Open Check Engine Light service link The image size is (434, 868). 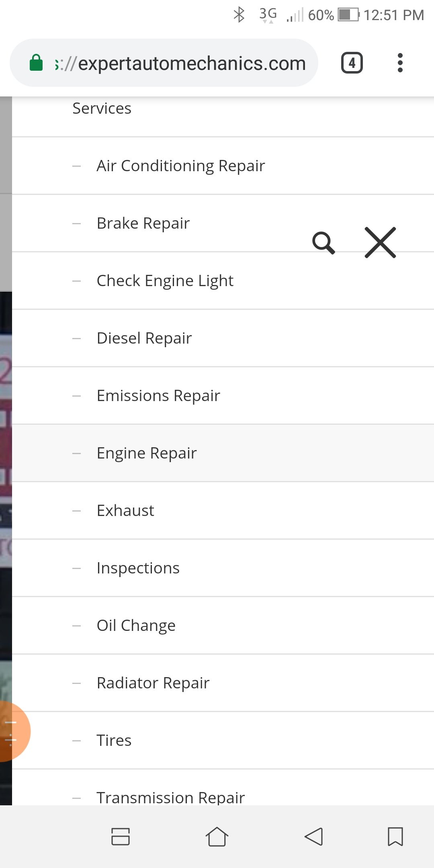pos(223,281)
